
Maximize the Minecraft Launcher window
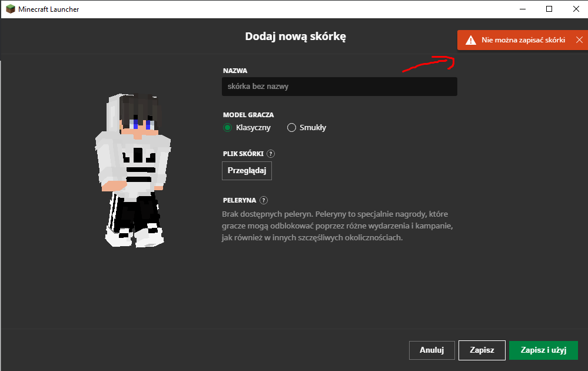pyautogui.click(x=549, y=9)
